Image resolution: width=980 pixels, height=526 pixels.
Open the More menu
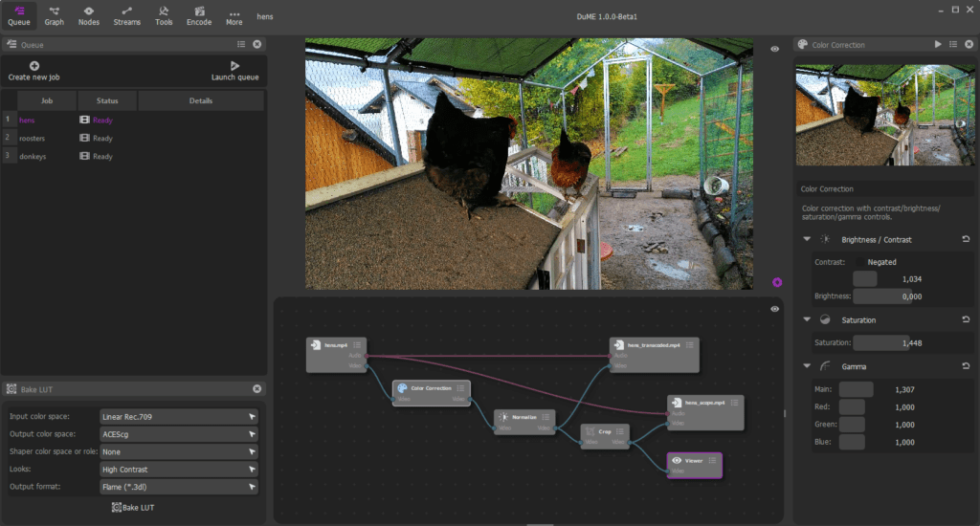(x=234, y=16)
